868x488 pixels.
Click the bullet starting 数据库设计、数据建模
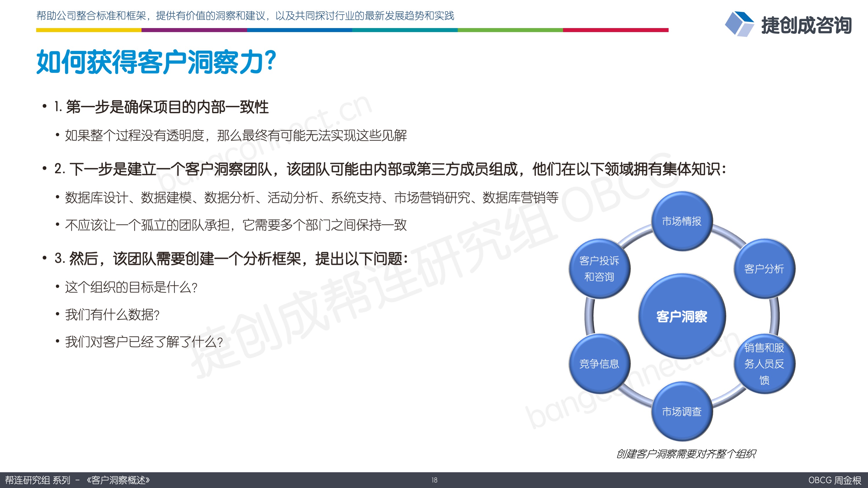click(312, 197)
